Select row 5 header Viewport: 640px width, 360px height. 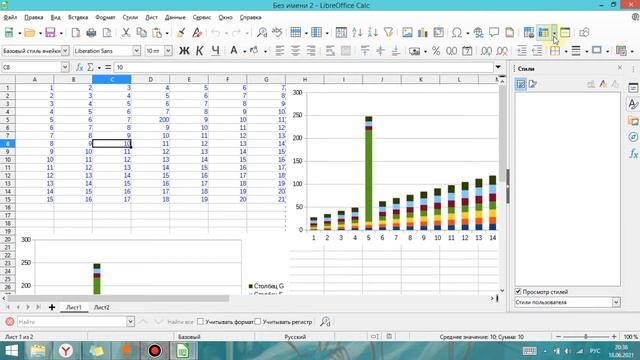[7, 120]
